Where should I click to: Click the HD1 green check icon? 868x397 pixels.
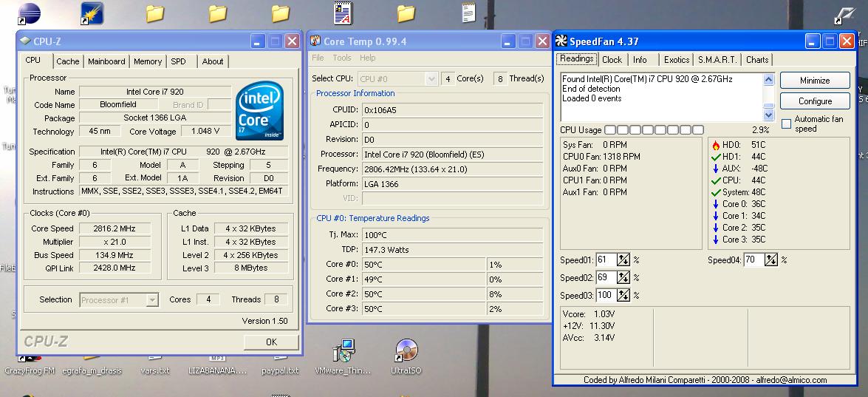tap(716, 157)
